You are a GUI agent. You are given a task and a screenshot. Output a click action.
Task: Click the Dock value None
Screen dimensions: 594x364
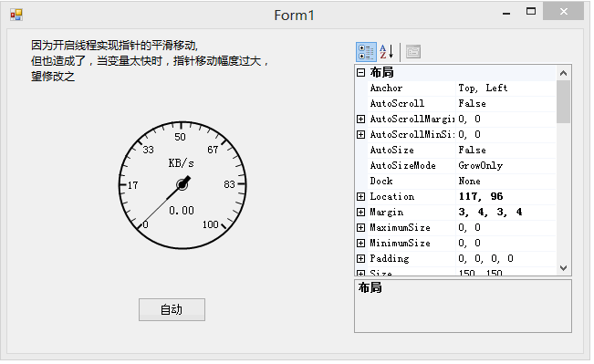(469, 182)
